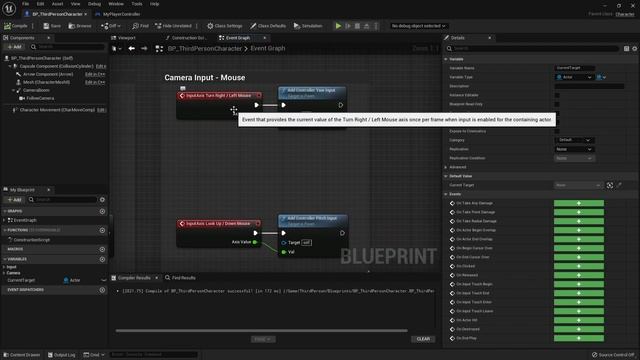
Task: Open Class Settings
Action: pyautogui.click(x=224, y=26)
